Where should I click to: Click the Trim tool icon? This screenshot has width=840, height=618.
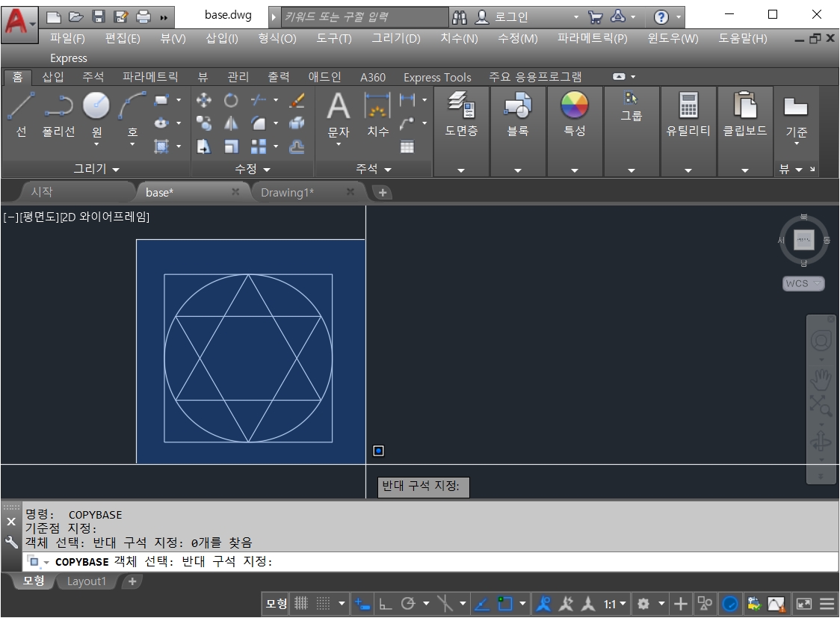(x=259, y=100)
